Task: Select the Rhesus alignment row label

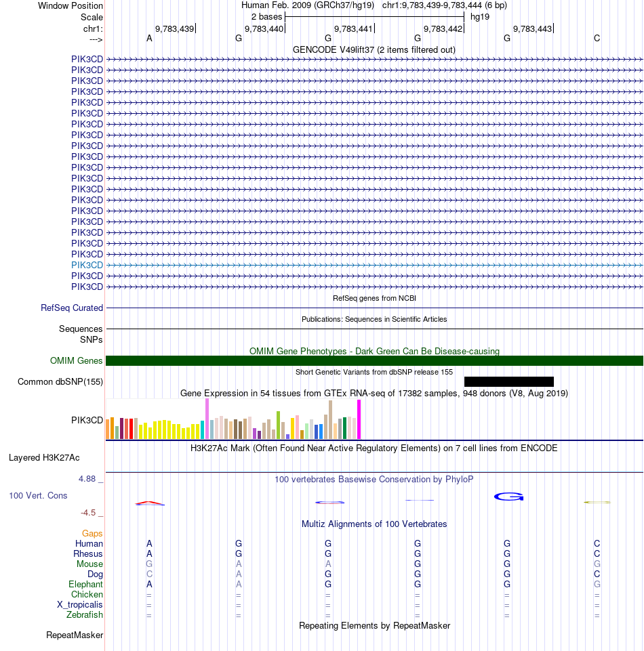Action: pos(87,554)
